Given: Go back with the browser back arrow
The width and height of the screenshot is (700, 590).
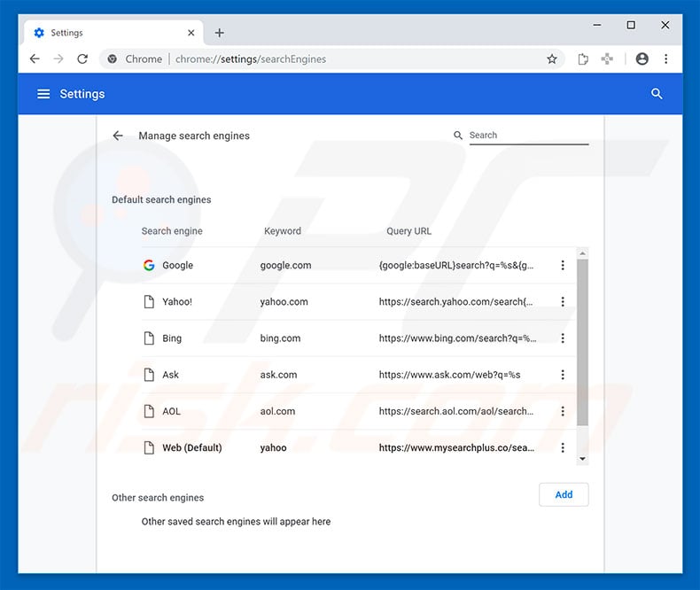Looking at the screenshot, I should pyautogui.click(x=35, y=58).
